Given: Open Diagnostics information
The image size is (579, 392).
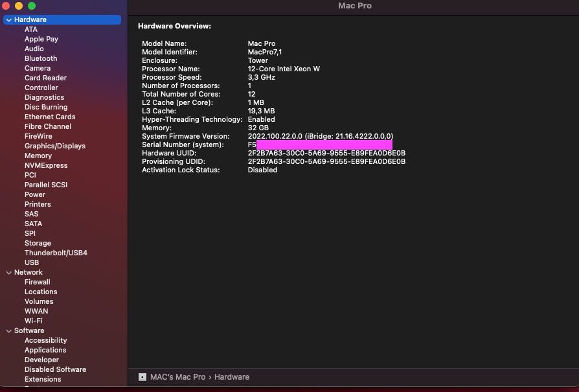Looking at the screenshot, I should [x=44, y=98].
